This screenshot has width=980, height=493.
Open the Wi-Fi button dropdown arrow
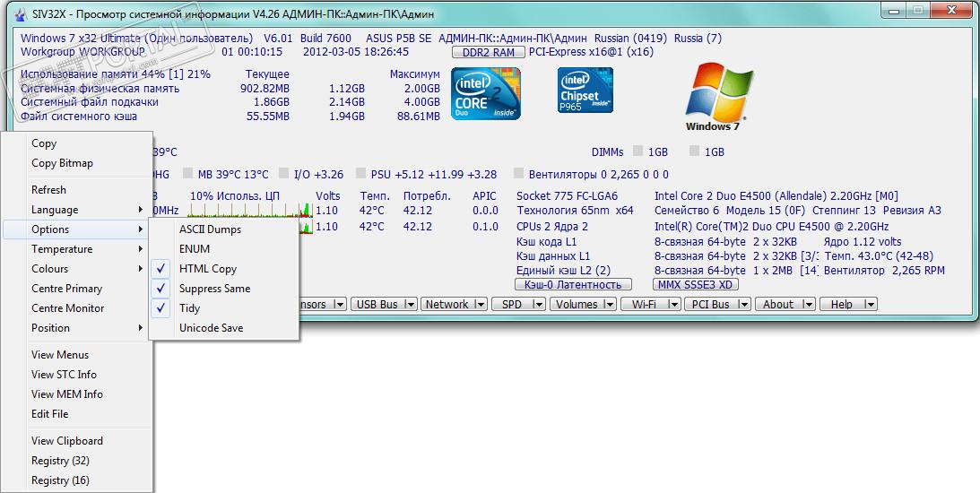coord(673,304)
